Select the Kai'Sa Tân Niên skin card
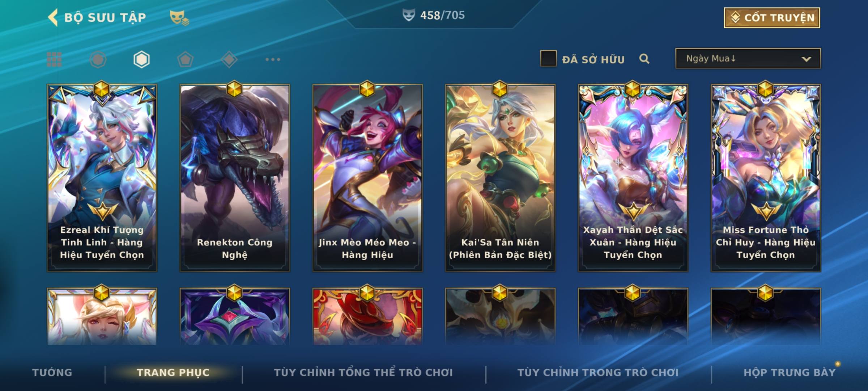The image size is (868, 391). pyautogui.click(x=500, y=177)
